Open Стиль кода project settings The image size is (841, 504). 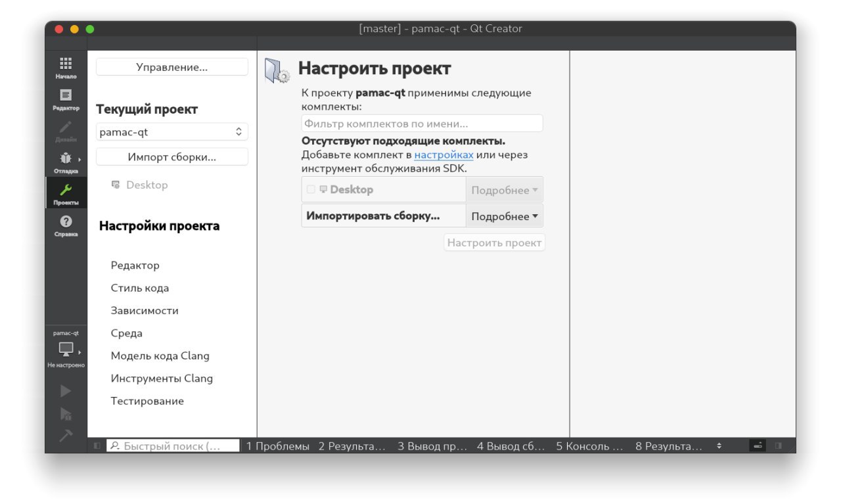coord(140,288)
